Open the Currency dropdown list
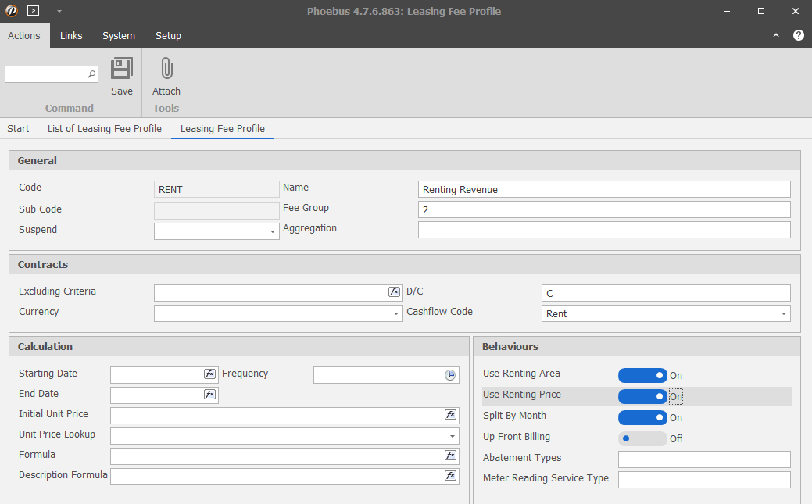The width and height of the screenshot is (812, 504). [396, 313]
